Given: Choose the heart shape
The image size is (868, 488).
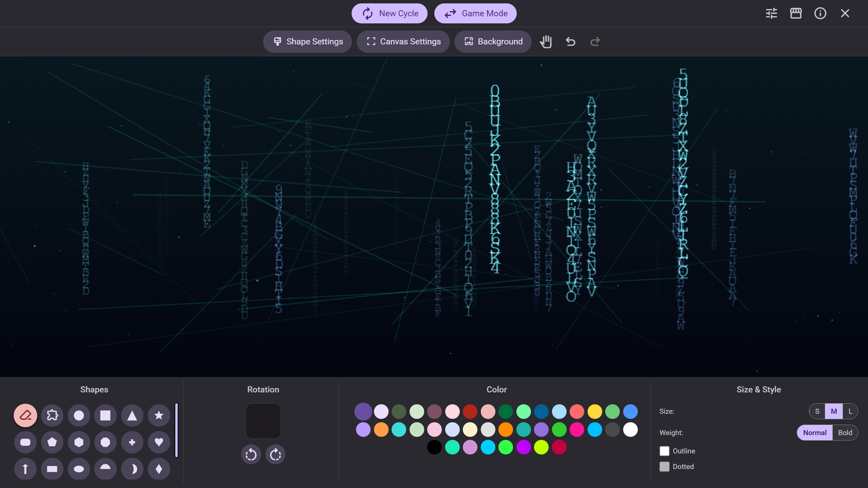Looking at the screenshot, I should click(158, 442).
